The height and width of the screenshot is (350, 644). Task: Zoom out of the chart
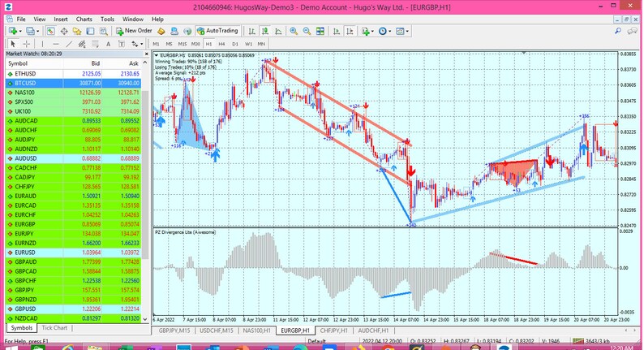pos(307,31)
